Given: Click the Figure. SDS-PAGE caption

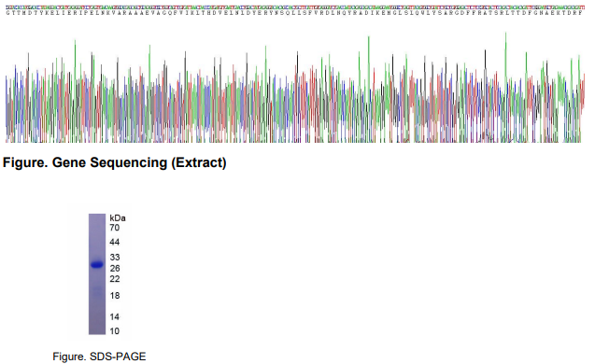Looking at the screenshot, I should (99, 357).
